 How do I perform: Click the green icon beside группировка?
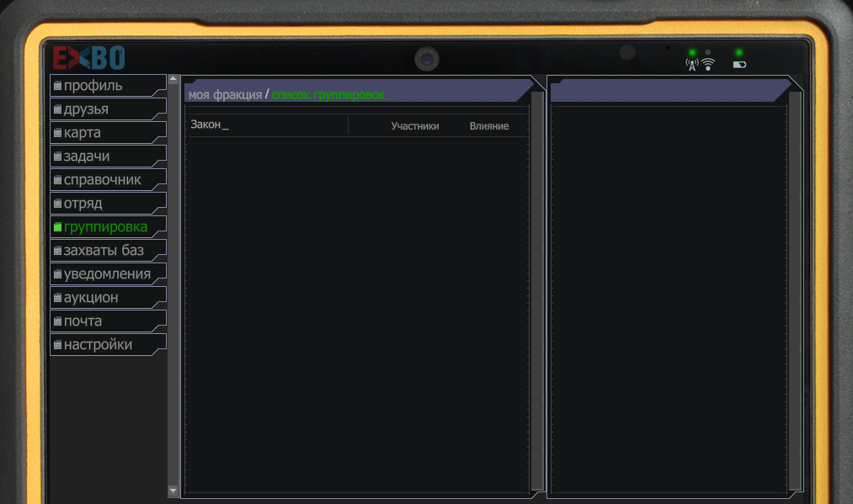click(57, 227)
